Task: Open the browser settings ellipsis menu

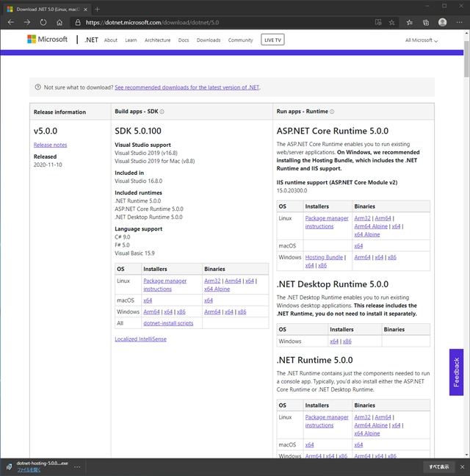Action: pyautogui.click(x=460, y=22)
